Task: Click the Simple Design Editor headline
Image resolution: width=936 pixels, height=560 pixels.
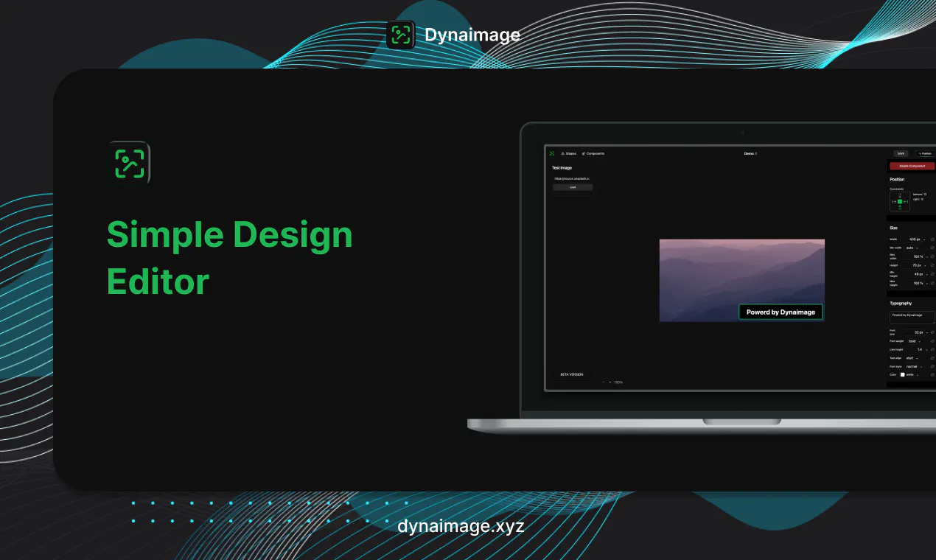Action: click(x=230, y=258)
